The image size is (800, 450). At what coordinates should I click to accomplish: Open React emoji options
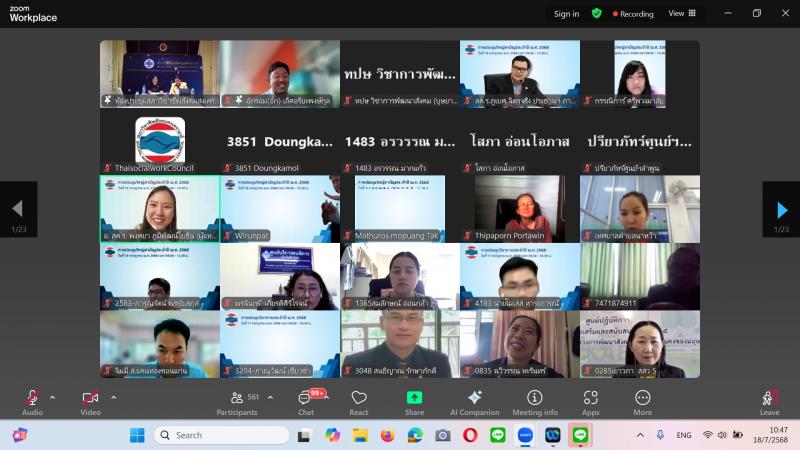point(359,402)
